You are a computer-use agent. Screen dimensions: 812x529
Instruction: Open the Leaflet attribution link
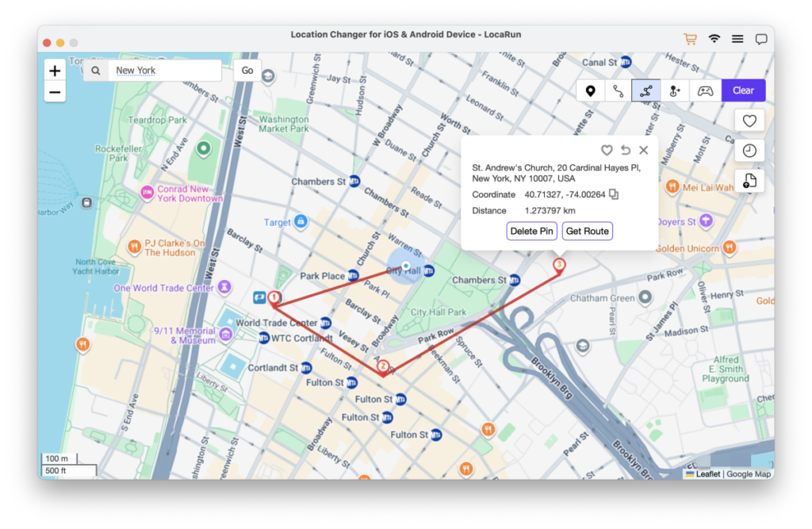[705, 473]
